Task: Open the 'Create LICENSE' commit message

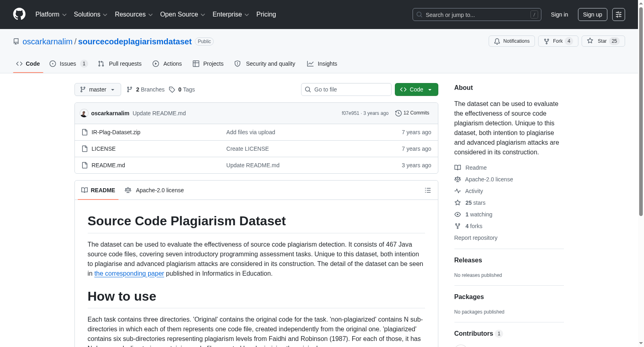Action: [248, 149]
